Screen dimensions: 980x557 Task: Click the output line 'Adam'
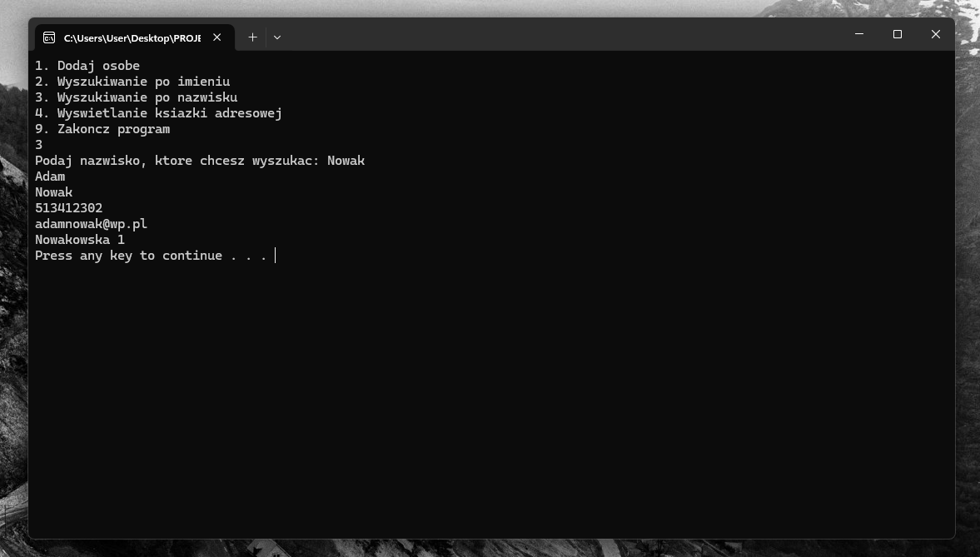tap(50, 177)
